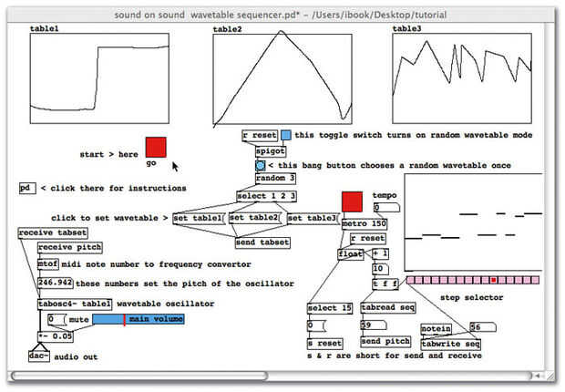Click the horizontal scrollbar thumb

tap(139, 376)
